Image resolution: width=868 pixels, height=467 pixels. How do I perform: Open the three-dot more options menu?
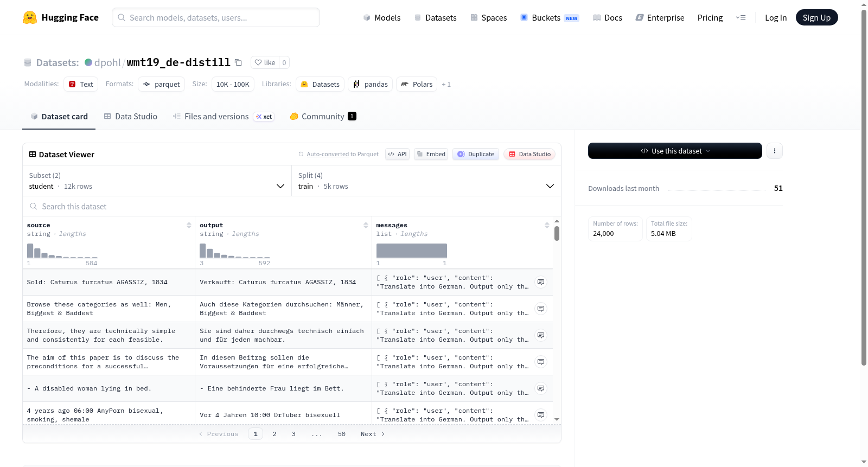coord(775,151)
